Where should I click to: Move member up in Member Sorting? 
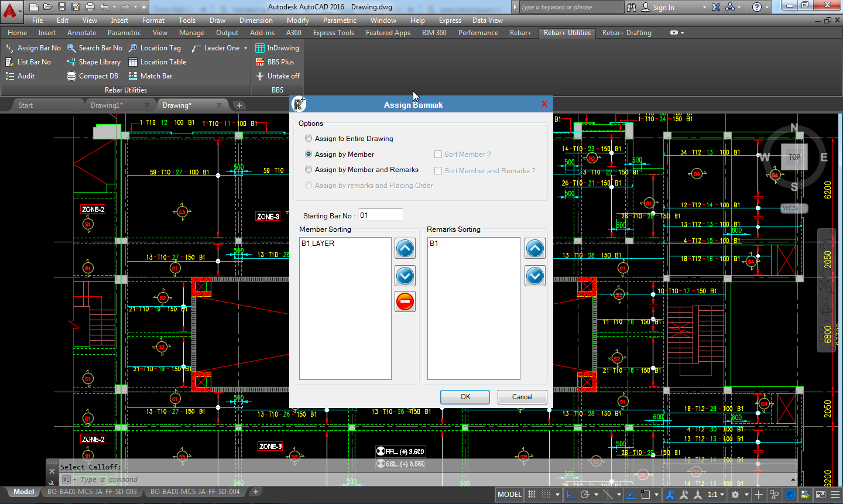(405, 248)
